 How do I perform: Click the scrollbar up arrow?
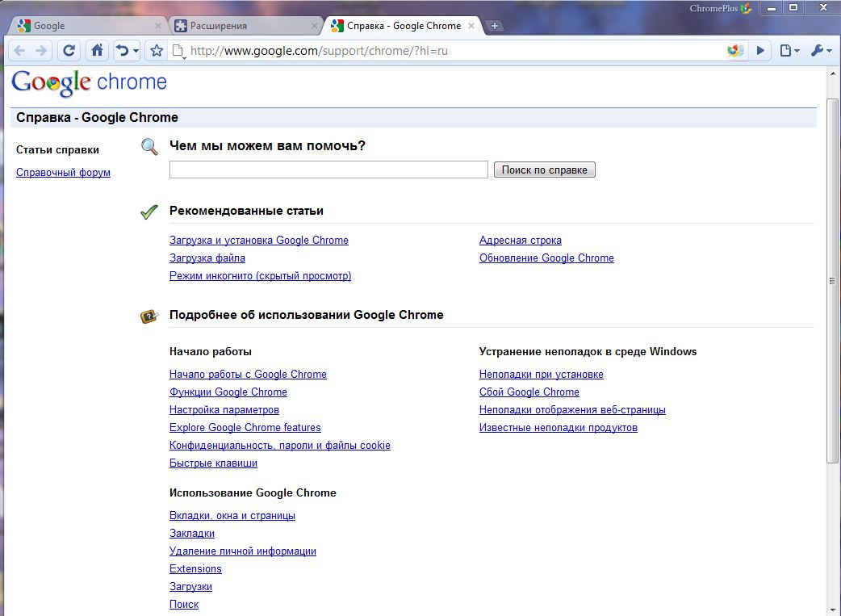[832, 73]
